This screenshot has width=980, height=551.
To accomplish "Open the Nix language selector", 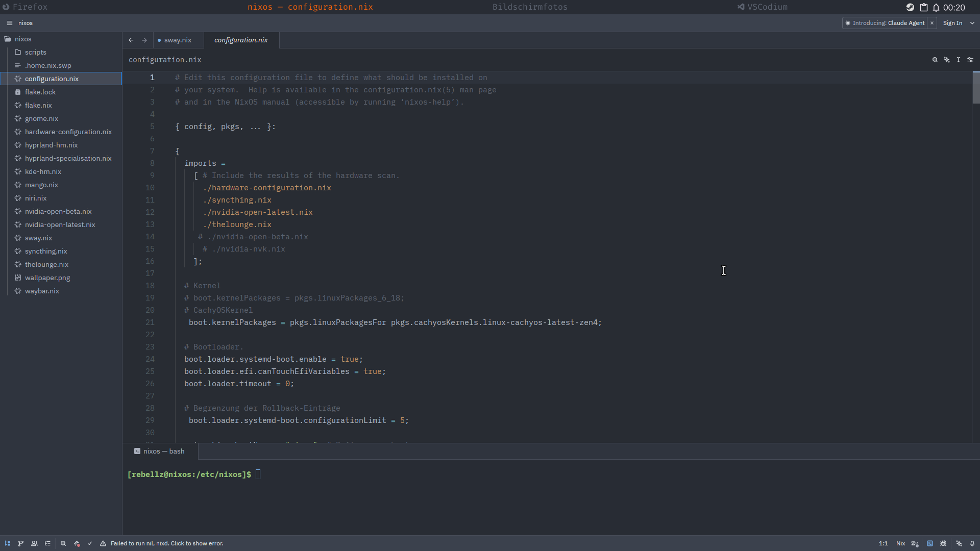I will click(901, 543).
